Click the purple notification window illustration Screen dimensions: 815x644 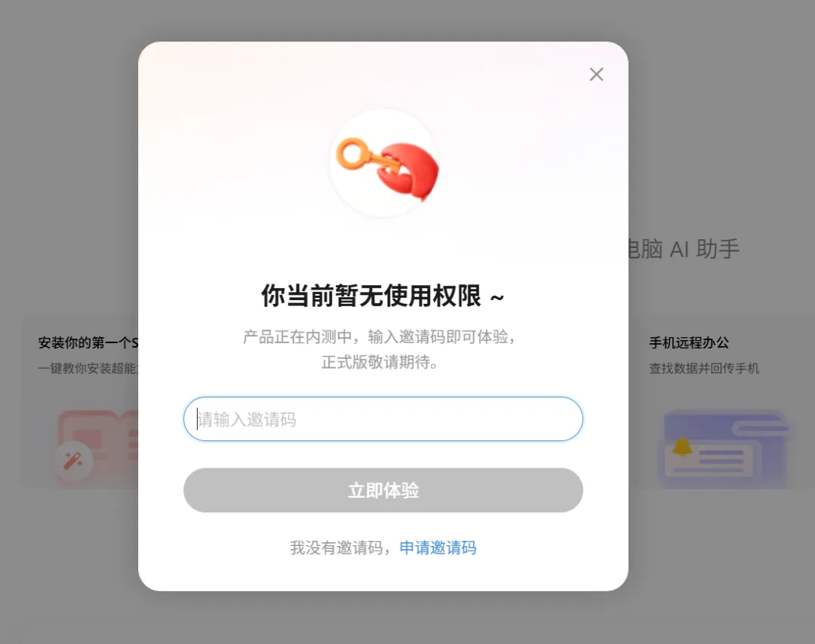tap(725, 449)
